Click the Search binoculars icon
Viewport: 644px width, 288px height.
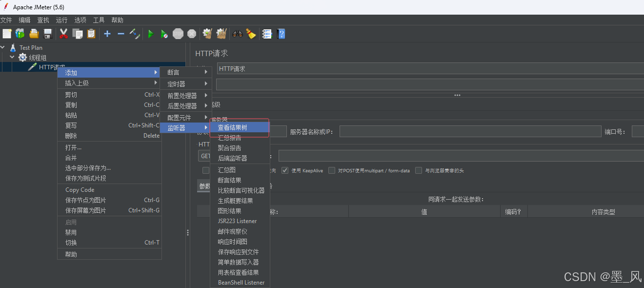click(x=238, y=34)
